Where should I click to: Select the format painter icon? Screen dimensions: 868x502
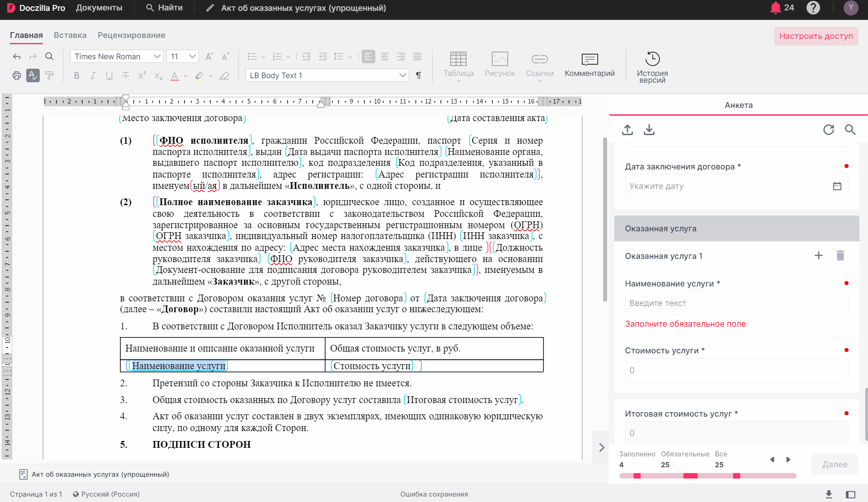49,75
